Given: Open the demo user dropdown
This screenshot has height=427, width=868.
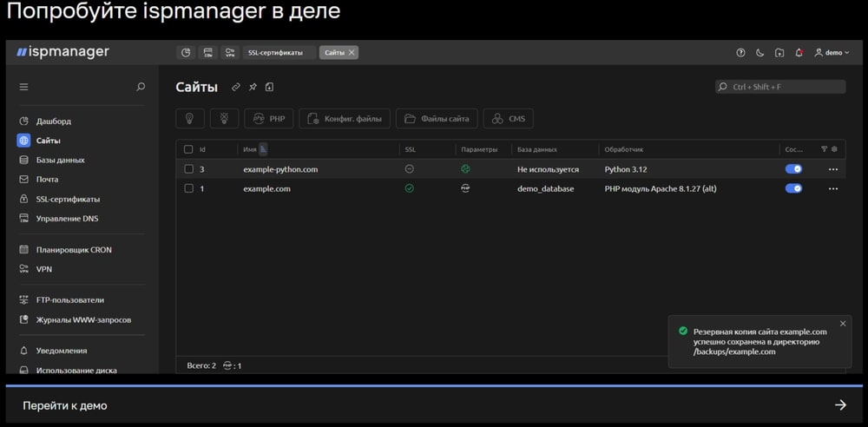Looking at the screenshot, I should 832,53.
